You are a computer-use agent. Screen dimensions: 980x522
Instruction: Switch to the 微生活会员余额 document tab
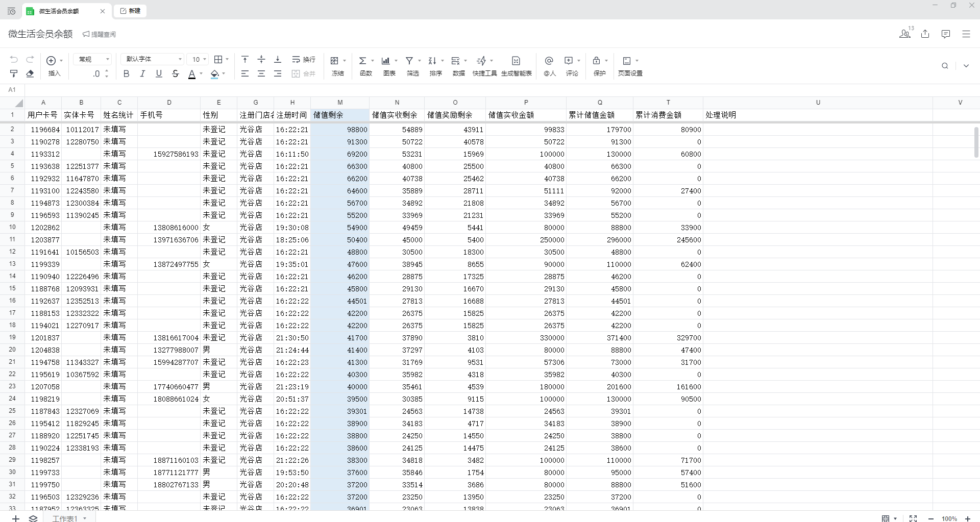point(59,11)
